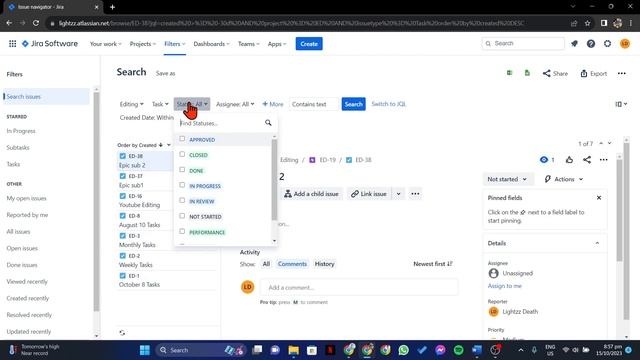Expand the Assignee: All dropdown

coord(235,104)
